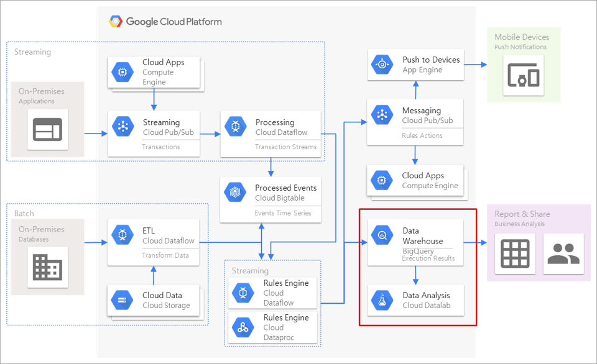Select the "Data Analysis" title
This screenshot has height=364, width=597.
coord(427,296)
